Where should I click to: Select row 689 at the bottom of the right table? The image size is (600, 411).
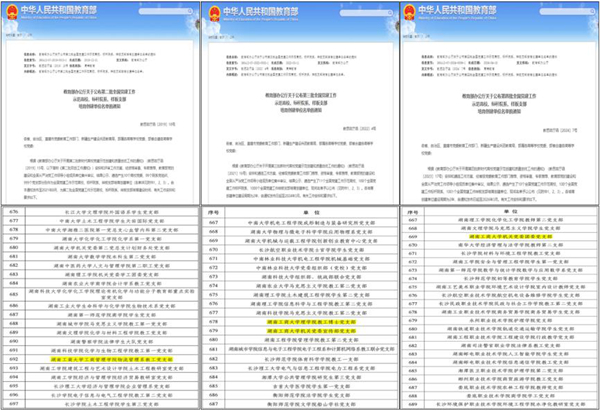(510, 404)
